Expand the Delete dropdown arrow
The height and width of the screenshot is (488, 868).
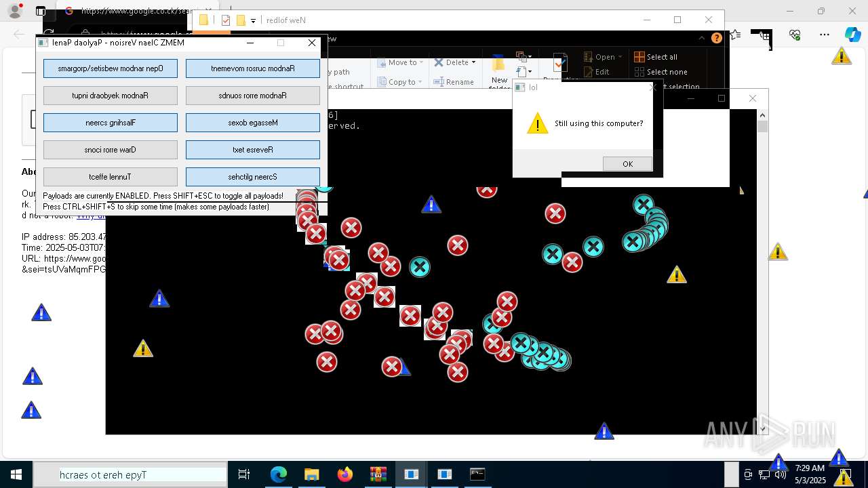click(x=473, y=62)
